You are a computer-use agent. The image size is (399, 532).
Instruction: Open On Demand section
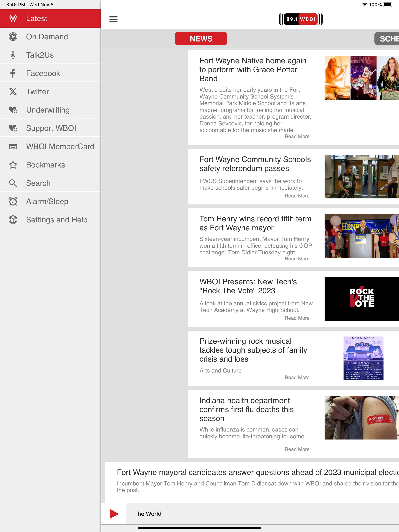[x=50, y=37]
